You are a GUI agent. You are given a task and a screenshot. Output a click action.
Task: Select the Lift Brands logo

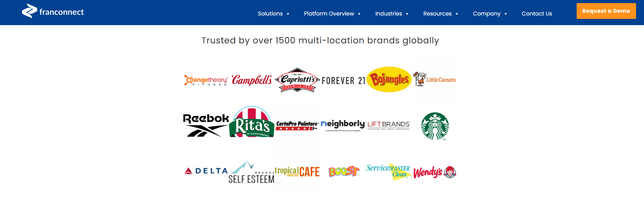(389, 125)
